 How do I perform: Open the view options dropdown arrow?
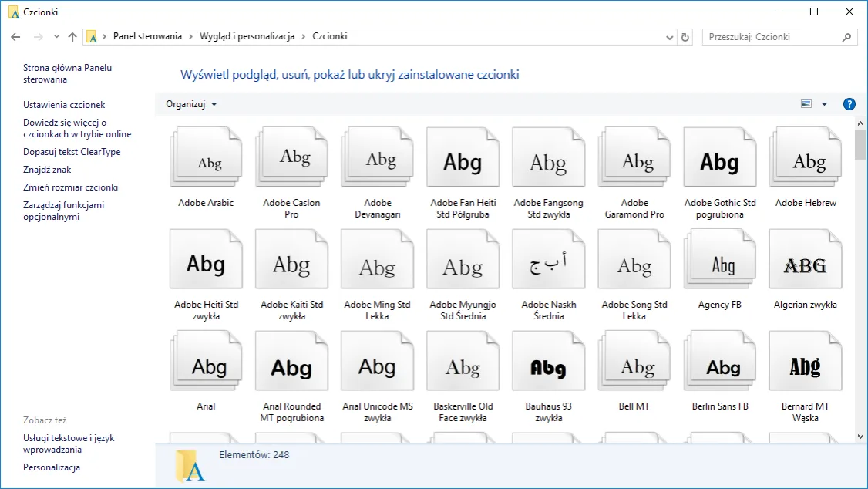point(825,103)
